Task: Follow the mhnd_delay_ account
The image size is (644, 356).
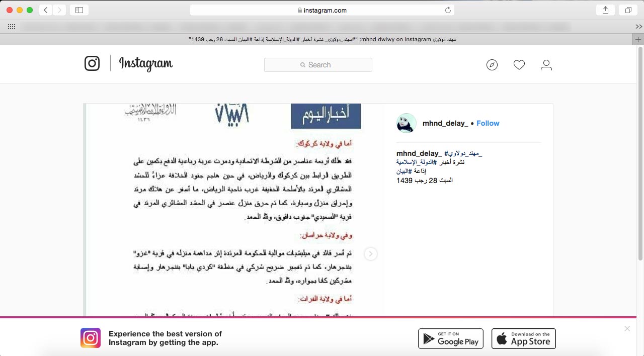Action: tap(488, 123)
